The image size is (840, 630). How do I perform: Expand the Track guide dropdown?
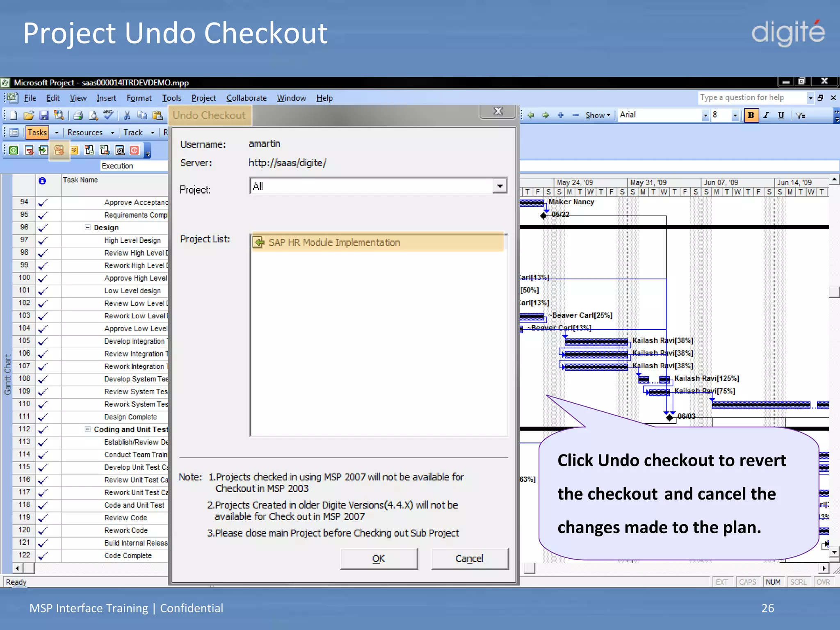coord(153,132)
